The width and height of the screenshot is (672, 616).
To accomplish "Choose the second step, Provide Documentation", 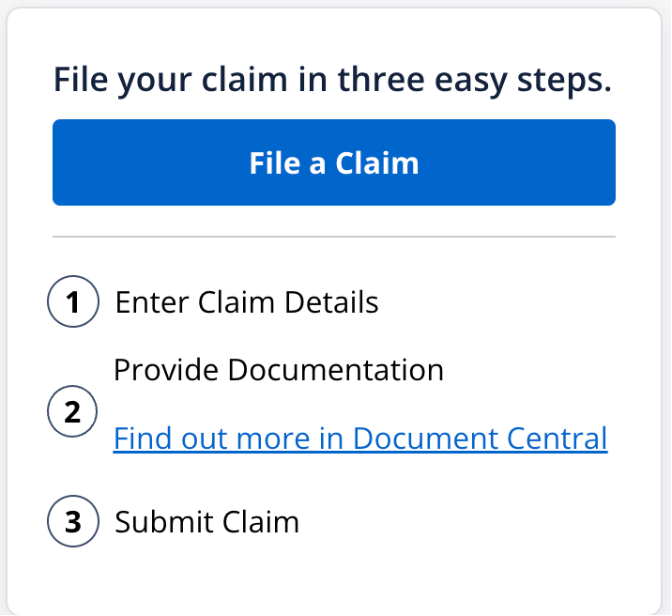I will click(278, 370).
